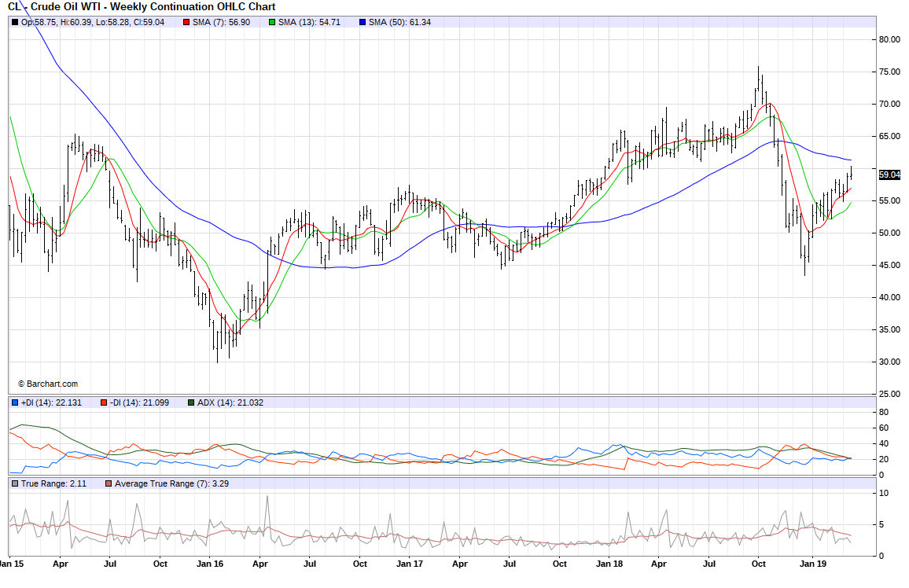This screenshot has height=588, width=909.
Task: Select the red -DI (14) legend marker
Action: [103, 402]
